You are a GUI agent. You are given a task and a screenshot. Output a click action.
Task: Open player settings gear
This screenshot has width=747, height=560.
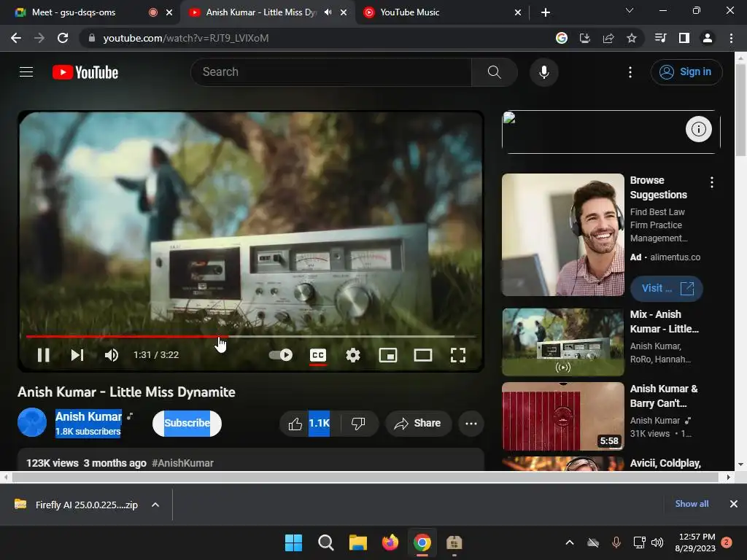point(352,355)
